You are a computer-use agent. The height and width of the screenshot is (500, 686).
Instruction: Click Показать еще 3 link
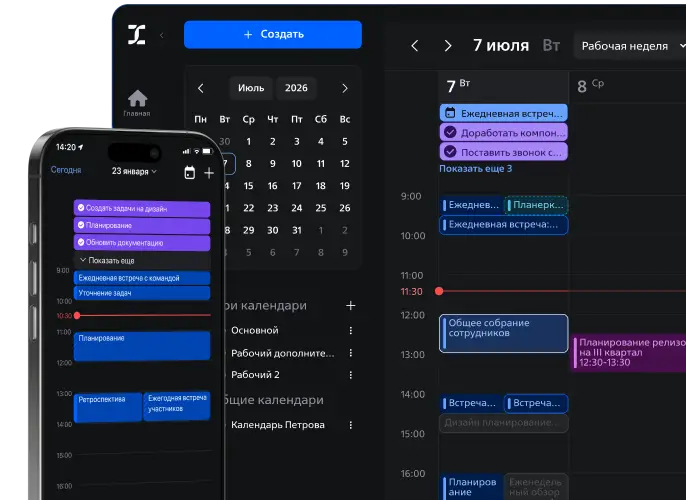point(476,168)
